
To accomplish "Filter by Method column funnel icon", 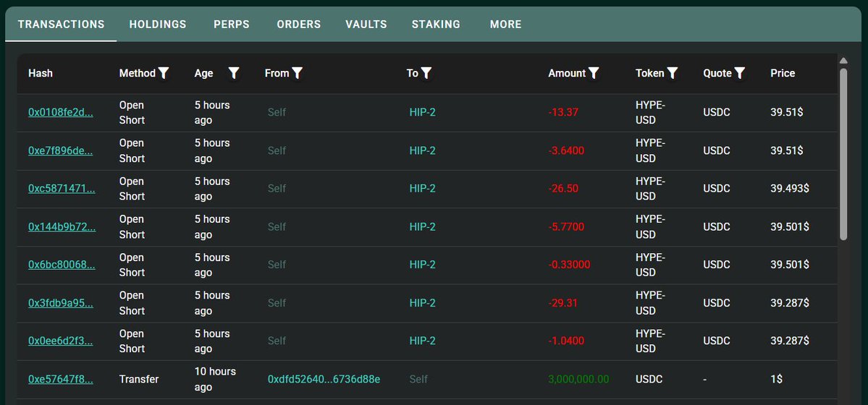I will (x=164, y=73).
